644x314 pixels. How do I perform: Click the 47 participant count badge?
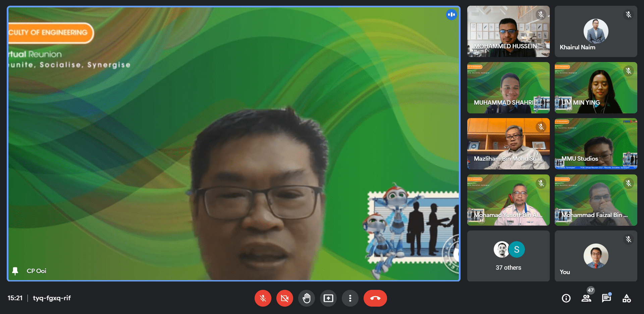tap(591, 291)
